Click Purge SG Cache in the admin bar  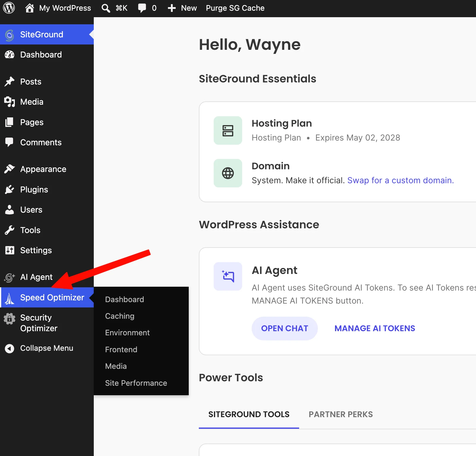[x=235, y=8]
